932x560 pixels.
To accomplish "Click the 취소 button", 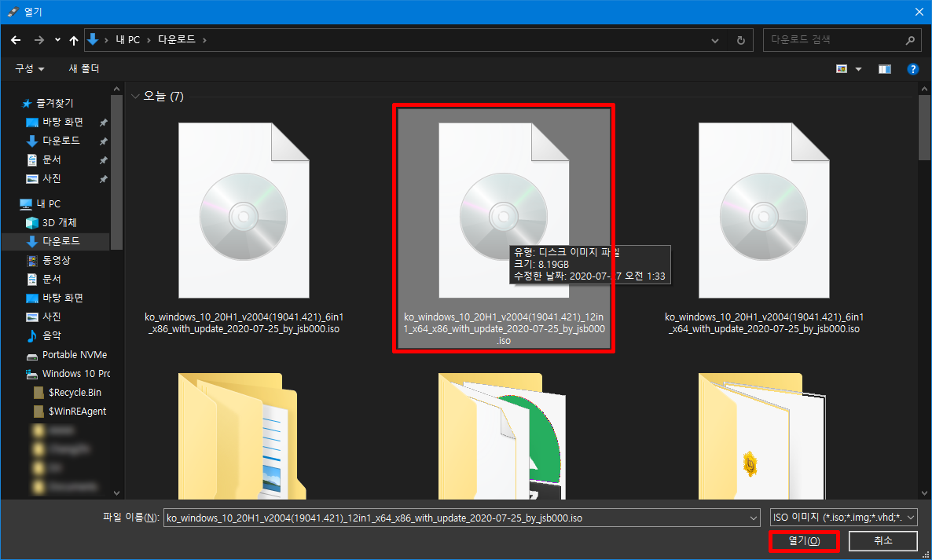I will [x=882, y=541].
